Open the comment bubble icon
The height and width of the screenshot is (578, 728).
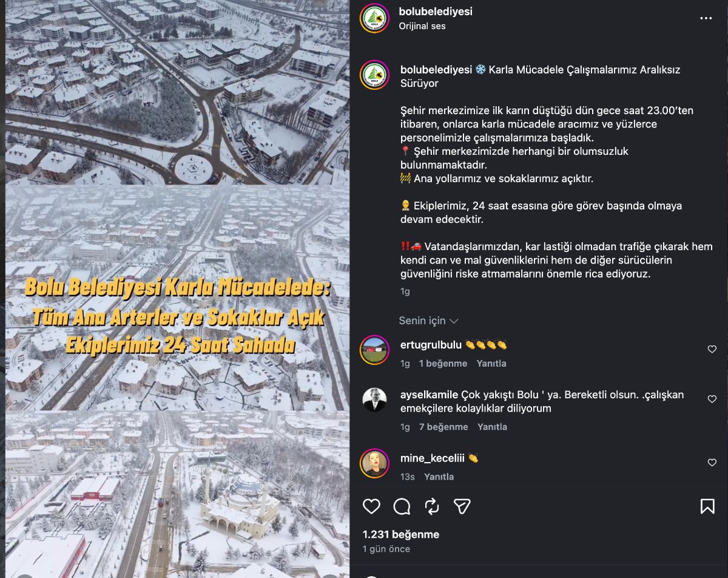coord(402,506)
